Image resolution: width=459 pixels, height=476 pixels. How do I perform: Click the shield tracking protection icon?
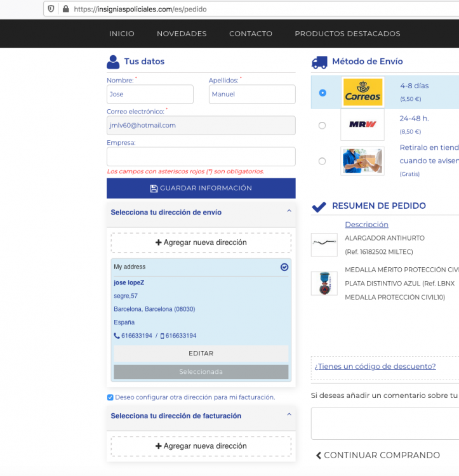tap(51, 9)
